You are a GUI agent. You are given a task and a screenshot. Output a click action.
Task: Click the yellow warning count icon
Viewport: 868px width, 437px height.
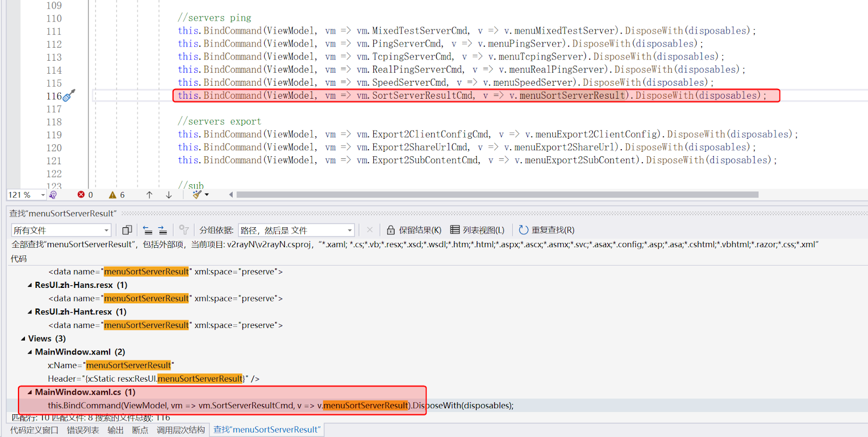tap(113, 195)
